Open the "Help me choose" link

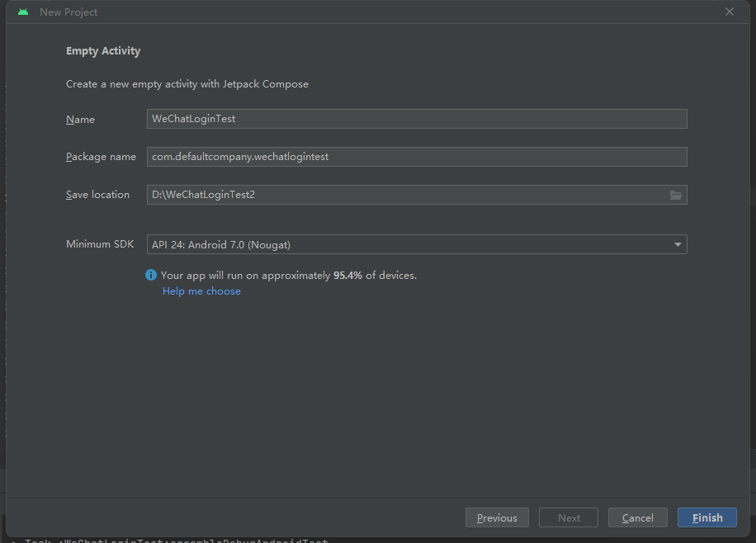(x=201, y=291)
